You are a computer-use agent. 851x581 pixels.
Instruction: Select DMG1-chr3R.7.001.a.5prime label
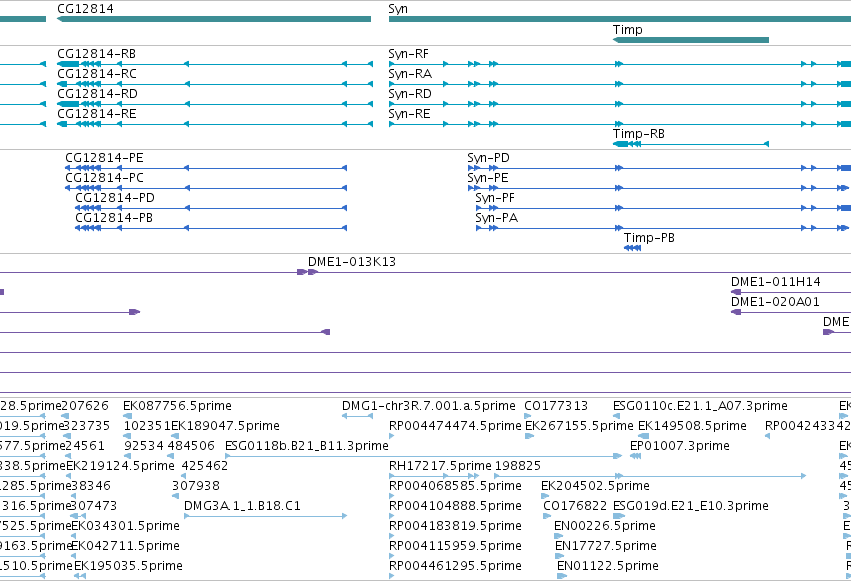click(x=429, y=406)
